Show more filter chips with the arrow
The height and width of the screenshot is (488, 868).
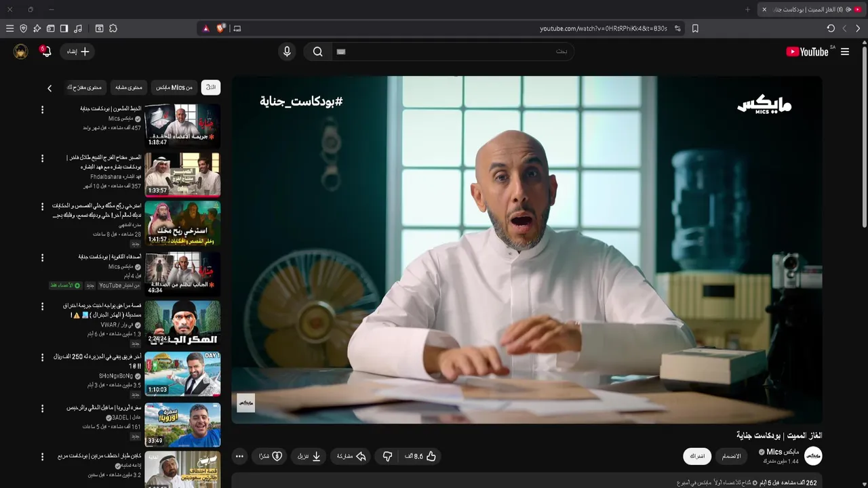(x=50, y=88)
